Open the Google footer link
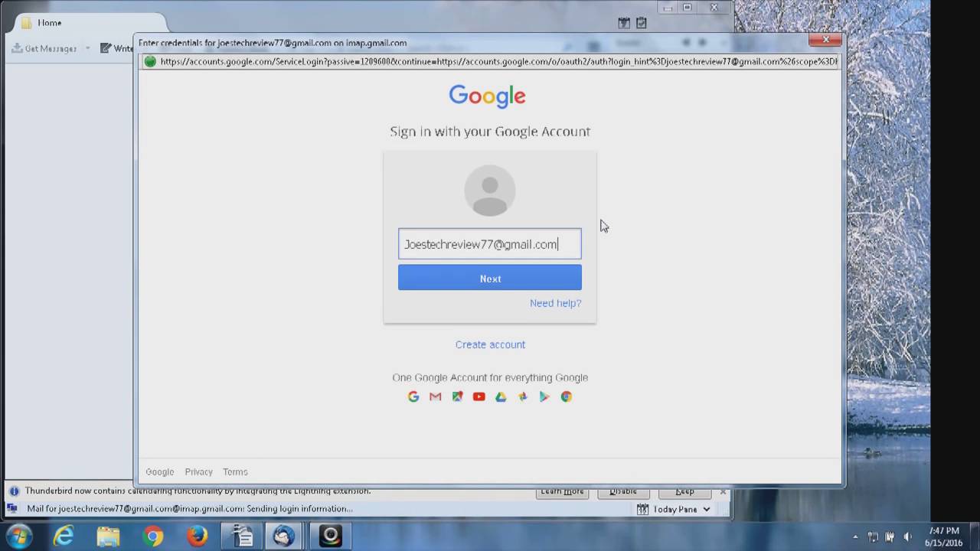This screenshot has height=551, width=980. pyautogui.click(x=160, y=472)
